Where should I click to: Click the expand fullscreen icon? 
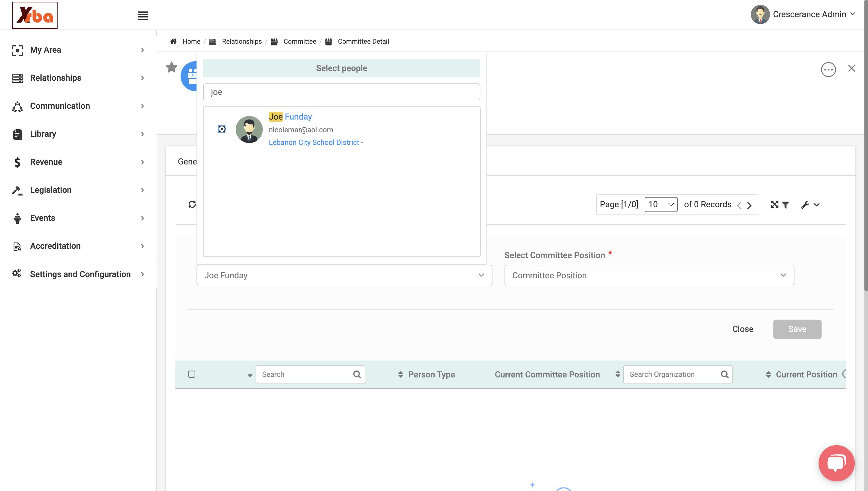[775, 204]
